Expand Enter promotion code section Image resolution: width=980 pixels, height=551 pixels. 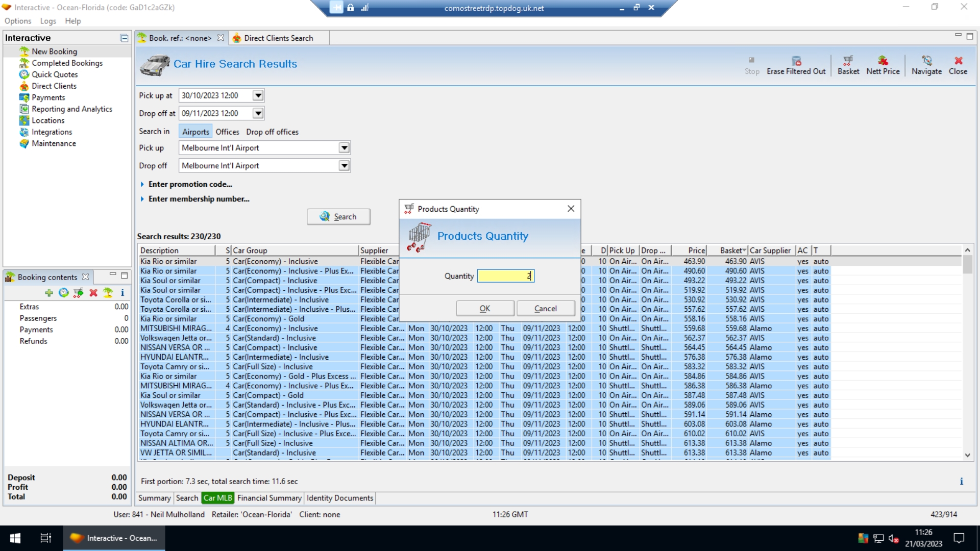[x=190, y=184]
